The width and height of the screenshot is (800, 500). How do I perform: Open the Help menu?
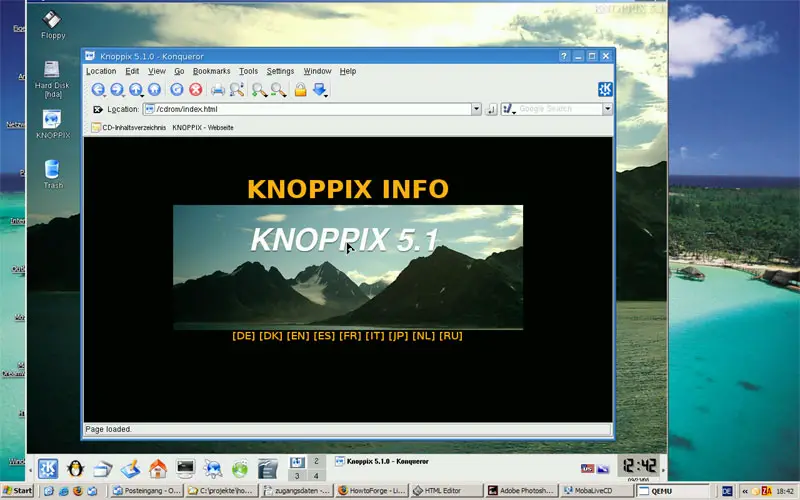(348, 71)
